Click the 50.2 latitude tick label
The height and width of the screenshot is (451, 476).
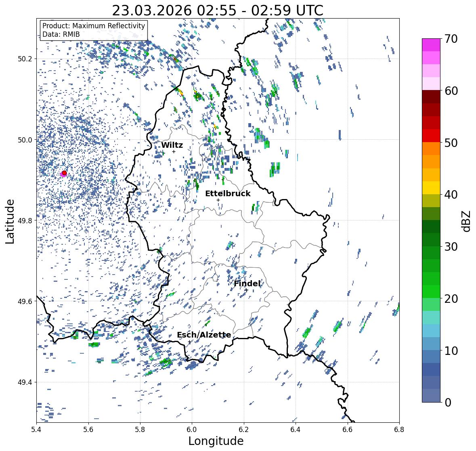pyautogui.click(x=25, y=59)
